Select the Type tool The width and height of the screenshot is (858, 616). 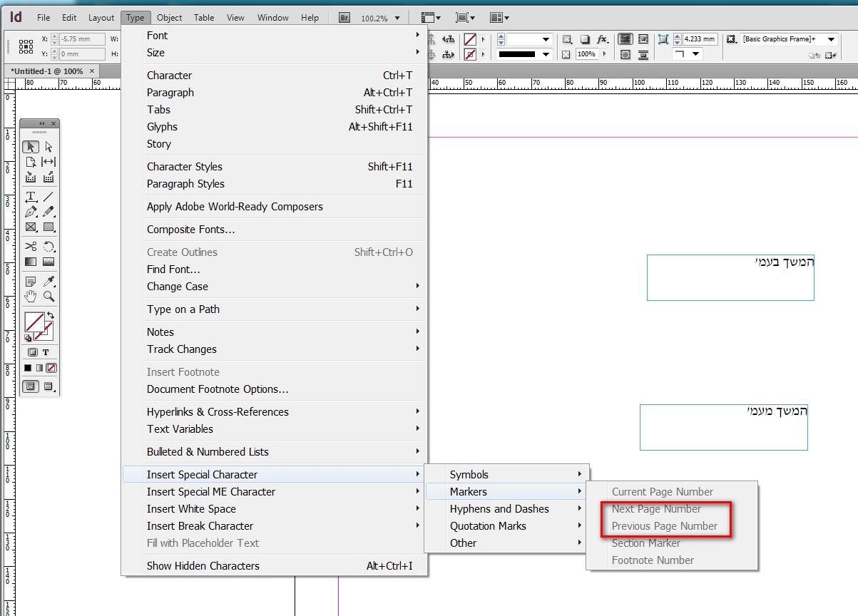pos(31,196)
